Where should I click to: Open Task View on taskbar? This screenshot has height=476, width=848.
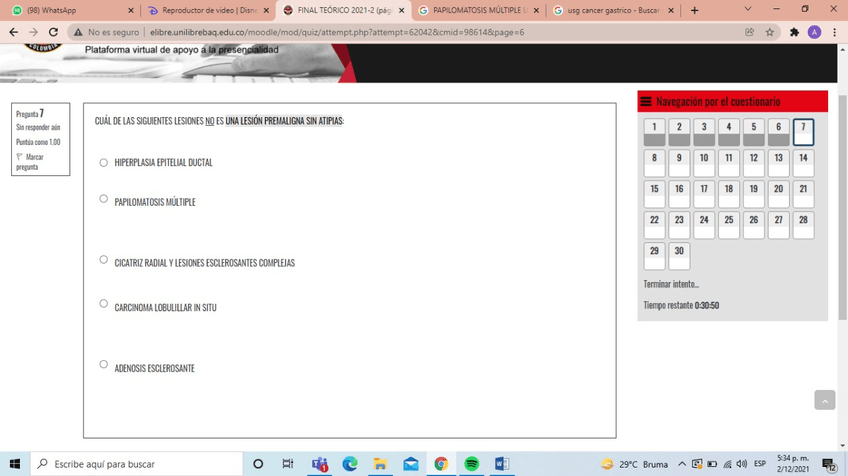pyautogui.click(x=288, y=464)
